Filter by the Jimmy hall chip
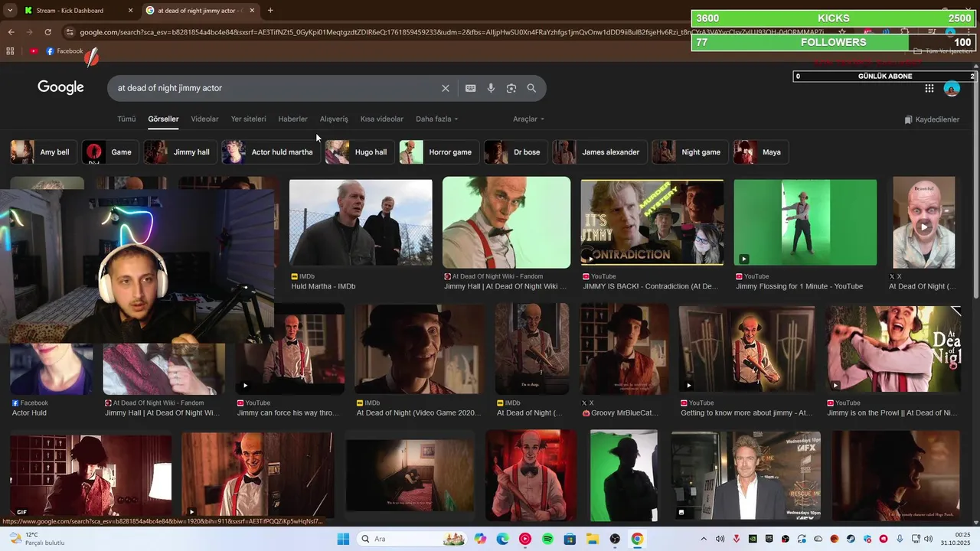Viewport: 980px width, 551px height. 180,152
